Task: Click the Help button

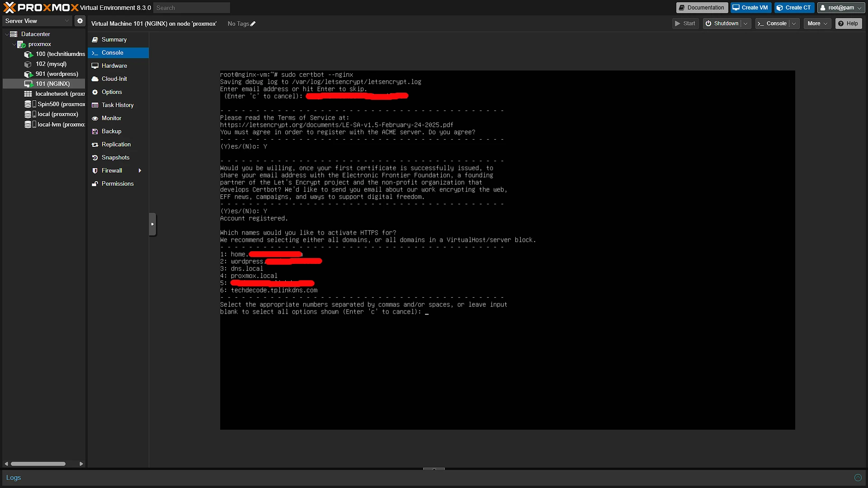Action: click(x=848, y=23)
